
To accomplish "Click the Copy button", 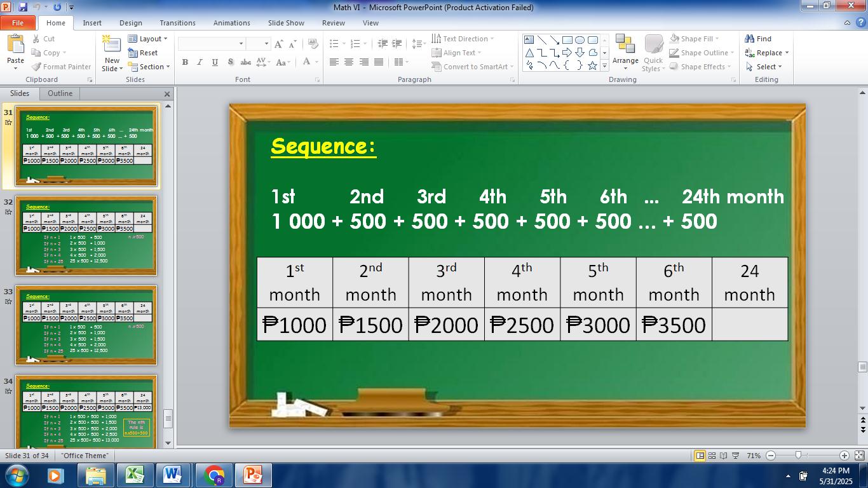I will [48, 53].
